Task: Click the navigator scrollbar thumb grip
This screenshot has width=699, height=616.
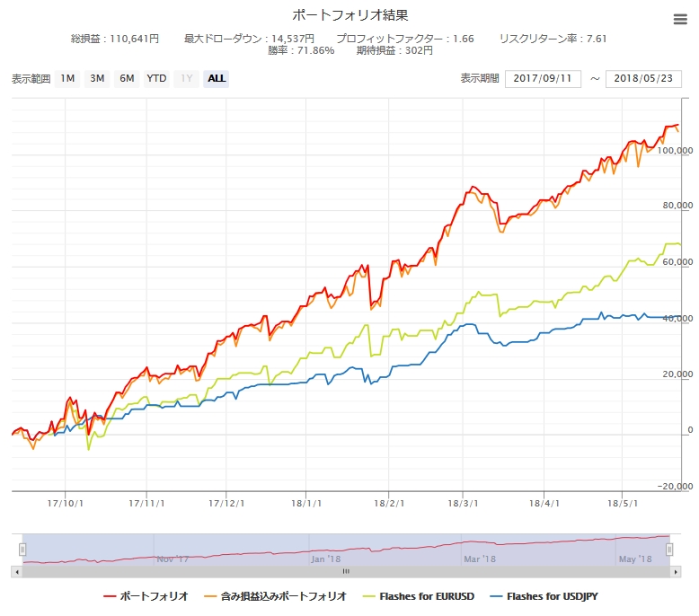Action: coord(346,571)
